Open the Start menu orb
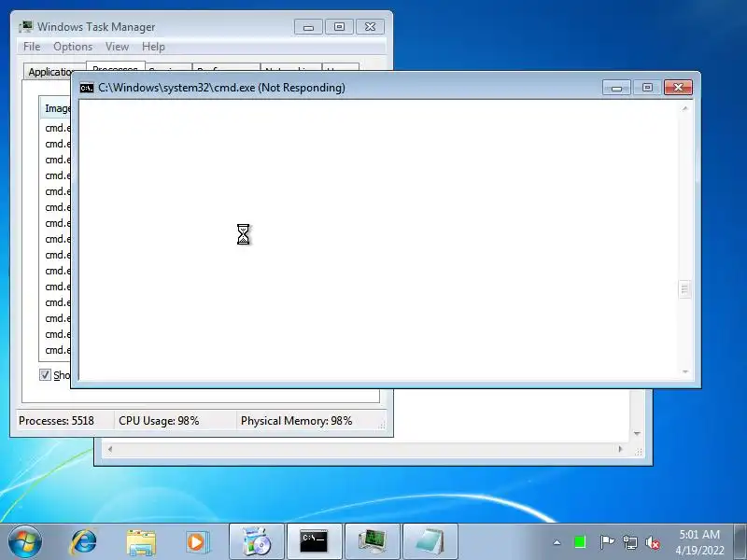 [x=25, y=542]
